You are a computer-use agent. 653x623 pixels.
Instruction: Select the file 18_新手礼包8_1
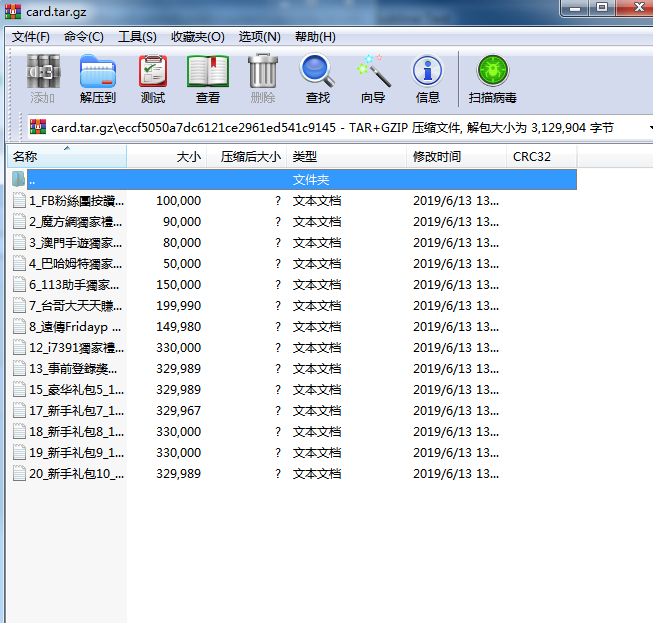pos(76,431)
